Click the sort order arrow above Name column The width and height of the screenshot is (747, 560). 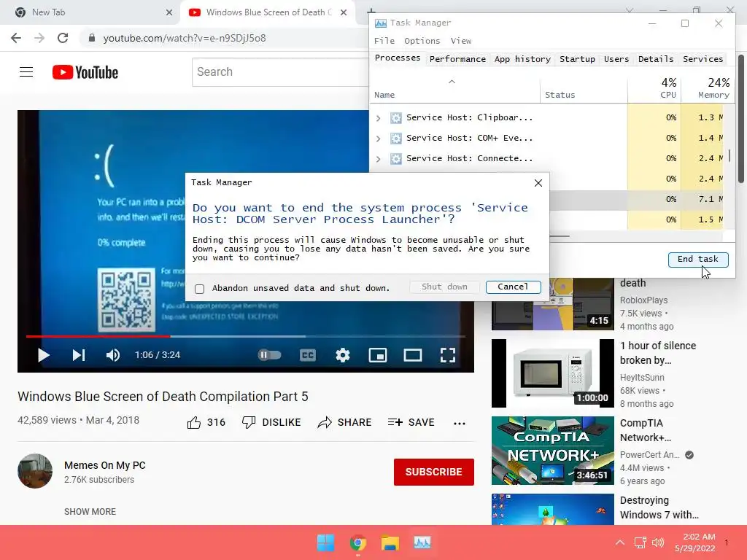(452, 82)
